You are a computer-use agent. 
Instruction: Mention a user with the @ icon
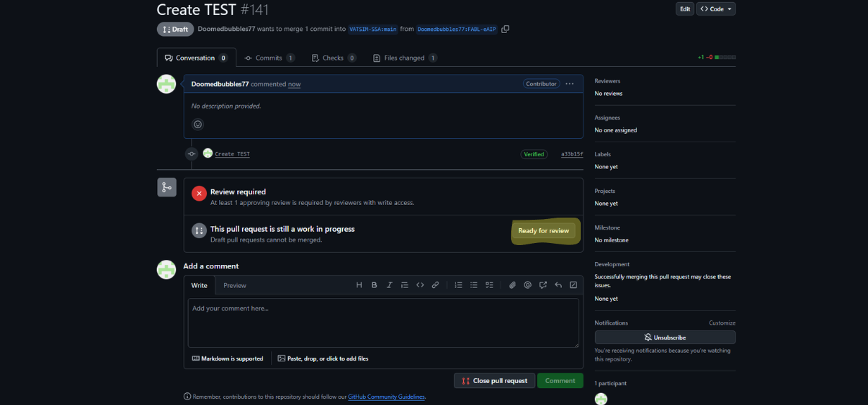pos(527,285)
